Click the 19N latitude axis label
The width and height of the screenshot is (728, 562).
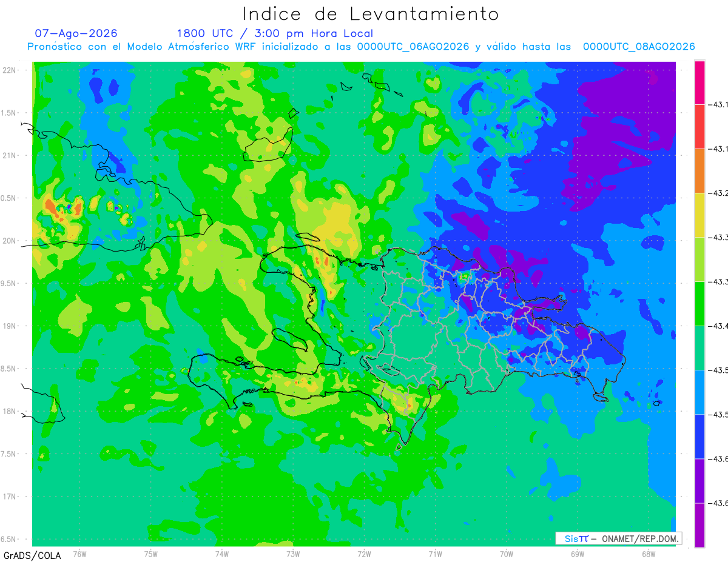[x=10, y=326]
